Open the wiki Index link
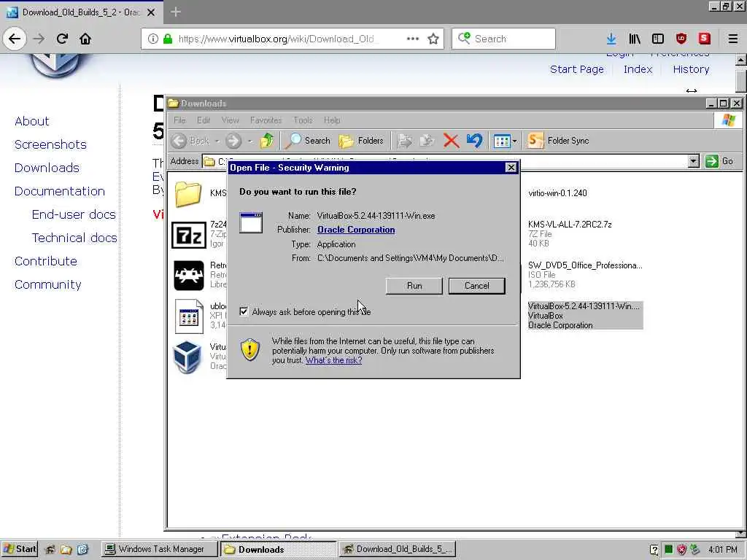 click(x=638, y=69)
